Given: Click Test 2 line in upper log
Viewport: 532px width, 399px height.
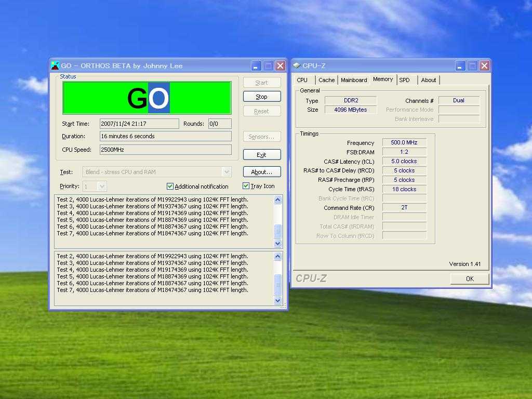Looking at the screenshot, I should click(152, 199).
